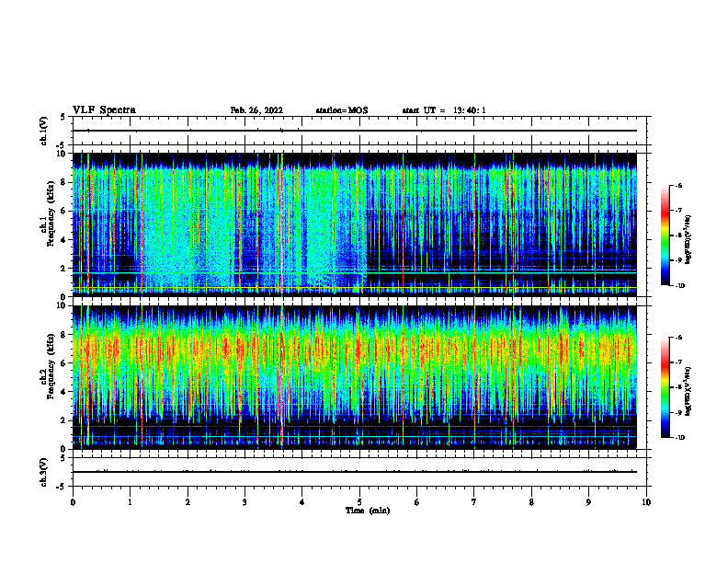Click time axis tick label "4"
Screen dimensions: 728x563
301,502
